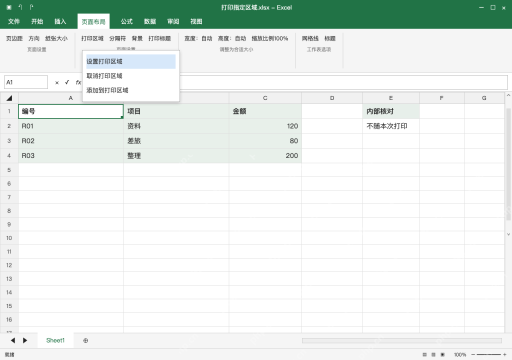512x360 pixels.
Task: Switch to the 公式 ribbon tab
Action: click(x=127, y=22)
